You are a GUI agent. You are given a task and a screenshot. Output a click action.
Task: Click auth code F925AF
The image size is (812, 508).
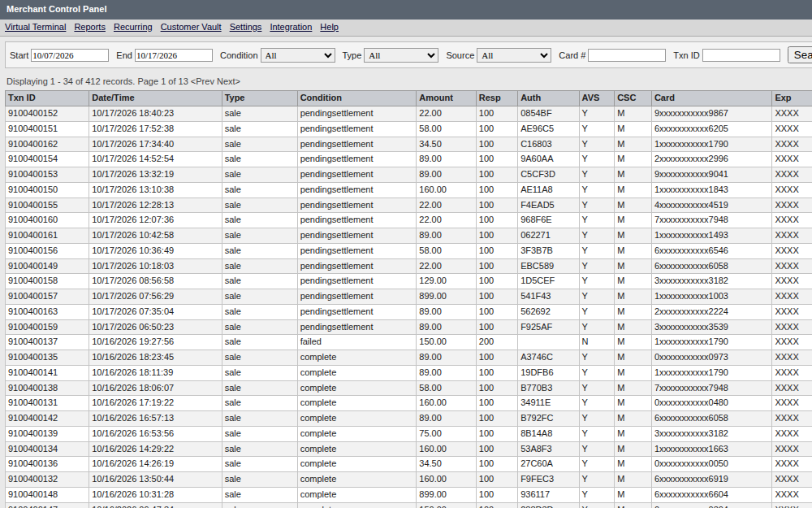[536, 327]
